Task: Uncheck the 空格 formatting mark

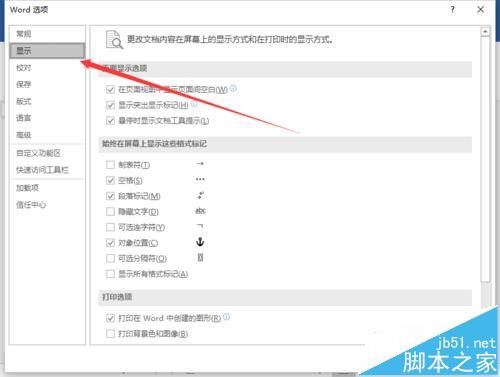Action: [x=110, y=180]
